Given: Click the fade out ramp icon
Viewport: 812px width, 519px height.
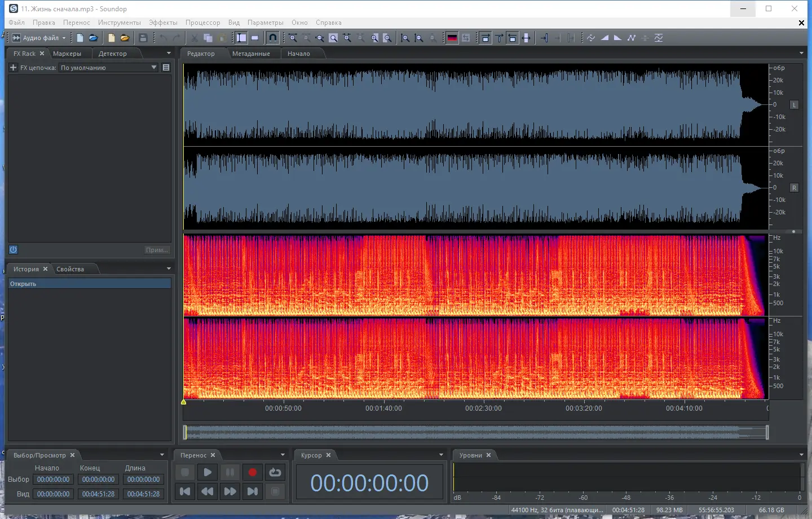Looking at the screenshot, I should tap(618, 38).
